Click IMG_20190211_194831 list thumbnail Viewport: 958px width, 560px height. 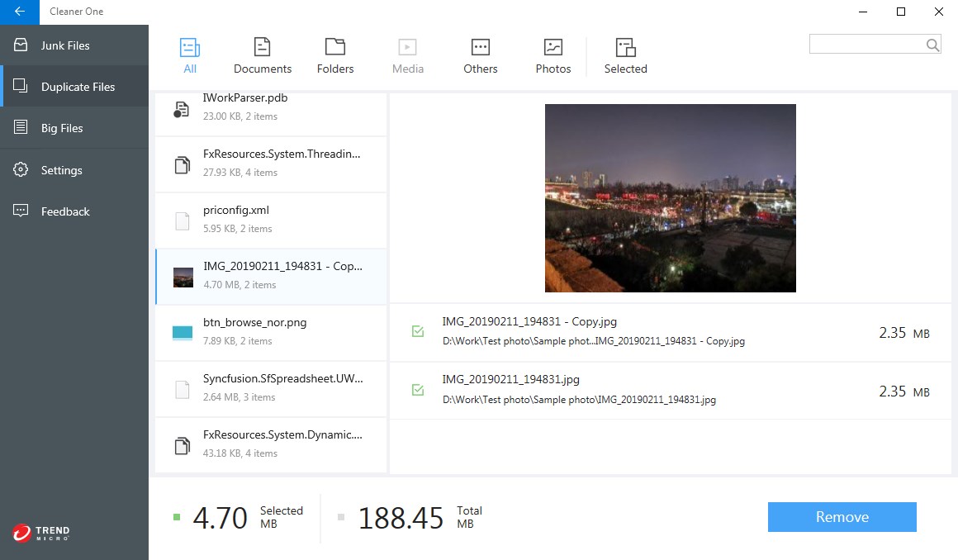click(x=183, y=278)
